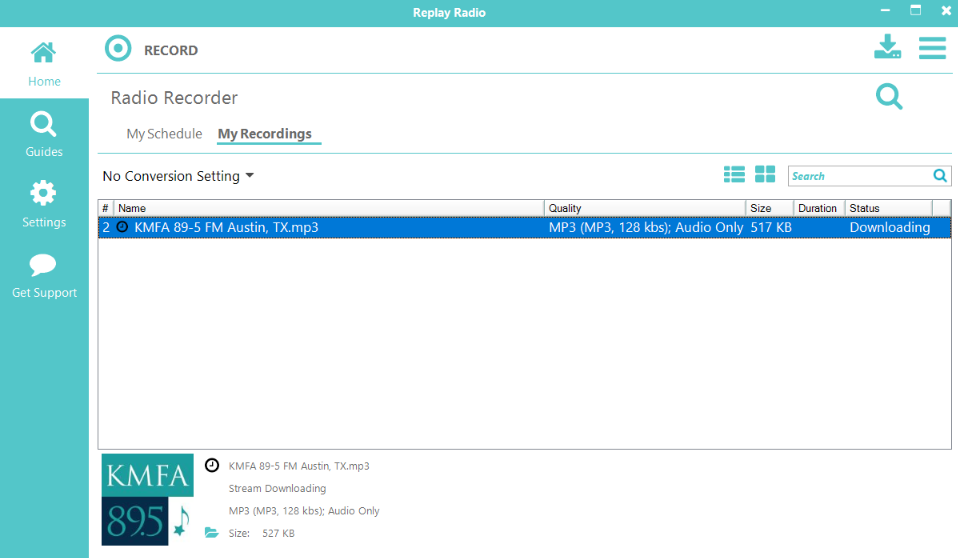958x558 pixels.
Task: Select the My Recordings tab
Action: [x=265, y=134]
